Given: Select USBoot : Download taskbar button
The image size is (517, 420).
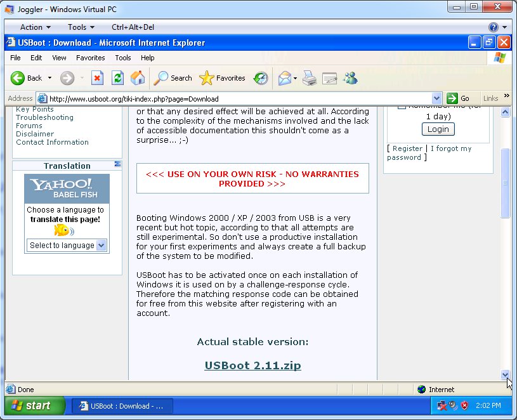Looking at the screenshot, I should pos(122,406).
